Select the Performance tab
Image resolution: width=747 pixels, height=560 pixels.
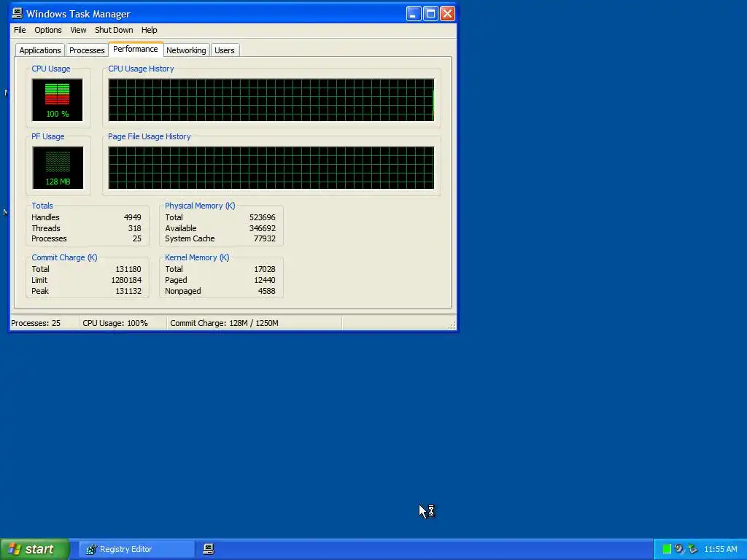click(x=135, y=49)
